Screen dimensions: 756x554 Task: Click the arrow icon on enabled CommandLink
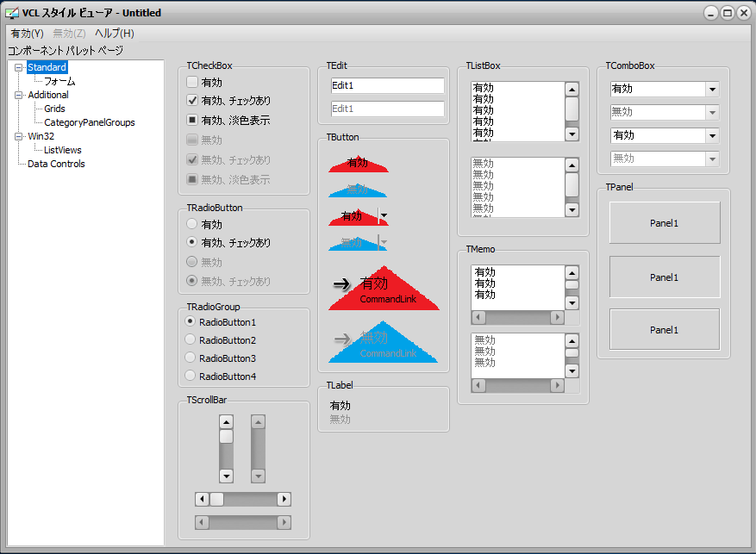(x=341, y=284)
